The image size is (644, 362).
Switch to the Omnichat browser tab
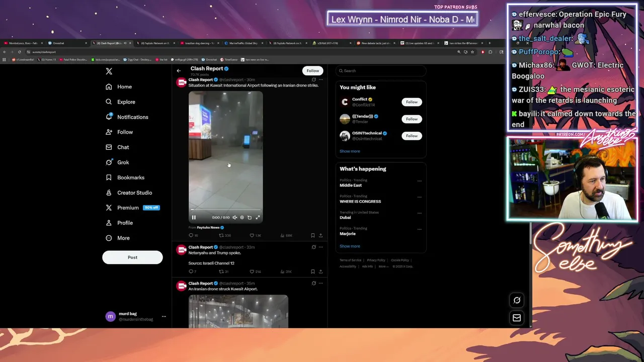[67, 43]
